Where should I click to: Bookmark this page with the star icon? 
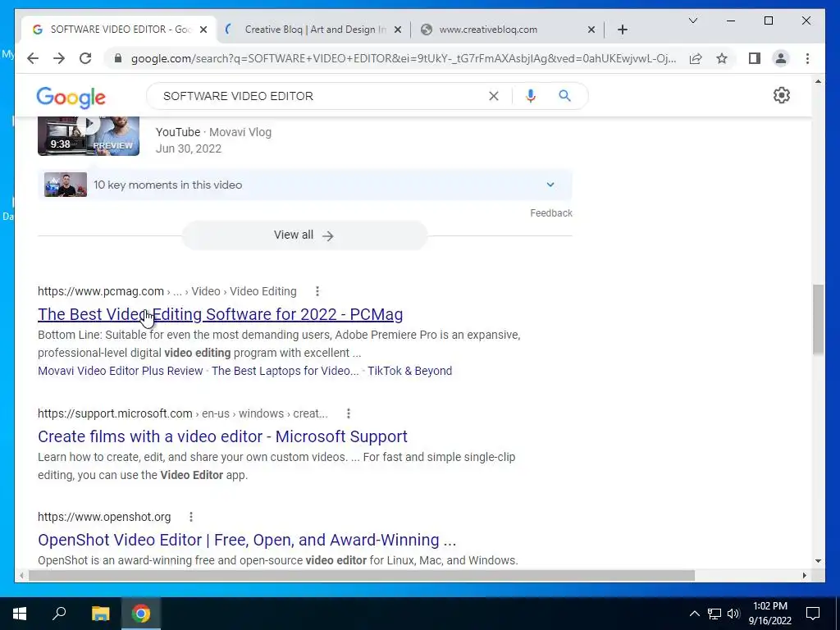point(722,58)
